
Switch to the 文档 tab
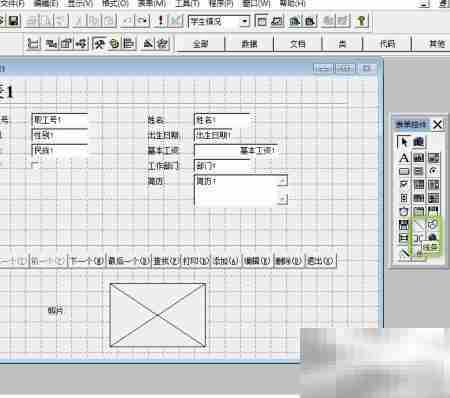pos(298,44)
